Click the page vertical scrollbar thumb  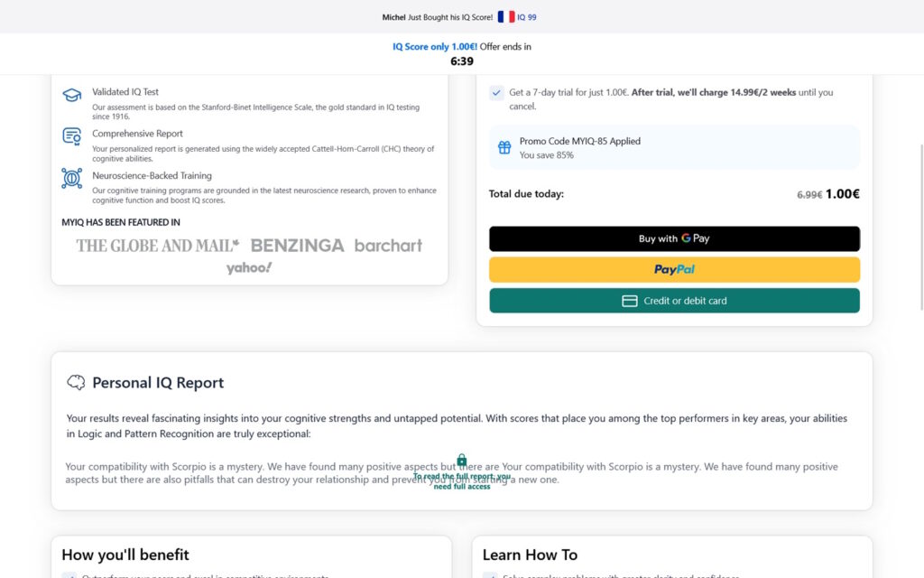click(x=921, y=227)
